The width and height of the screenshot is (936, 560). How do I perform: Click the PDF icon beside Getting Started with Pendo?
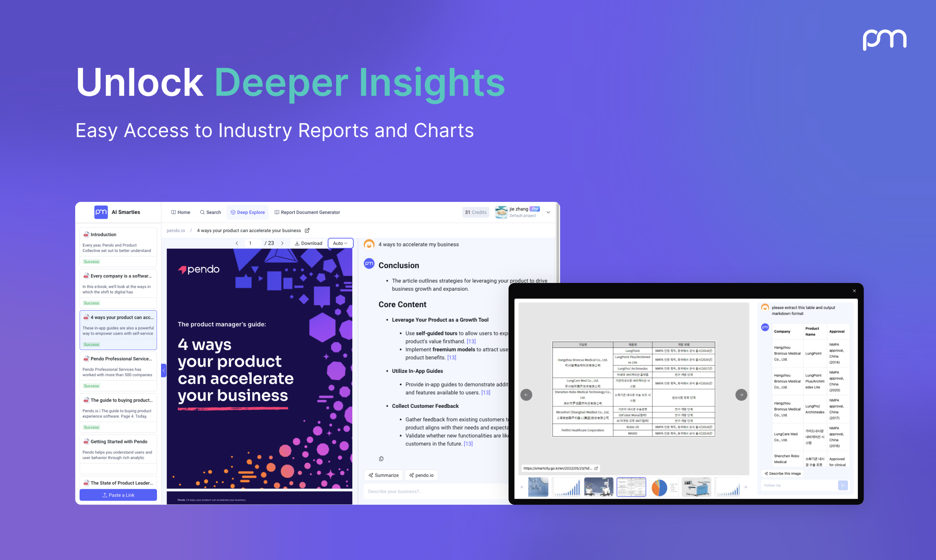86,441
